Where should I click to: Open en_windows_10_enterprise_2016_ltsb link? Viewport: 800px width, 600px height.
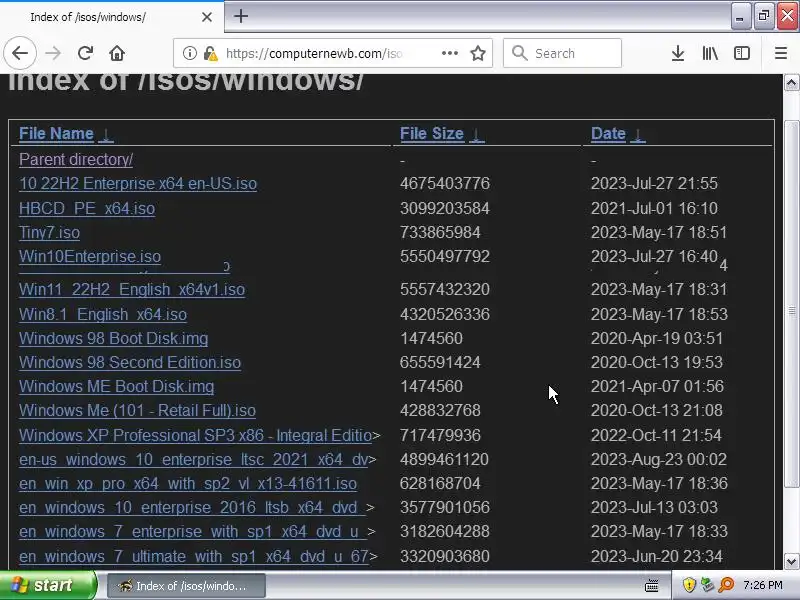pyautogui.click(x=192, y=508)
